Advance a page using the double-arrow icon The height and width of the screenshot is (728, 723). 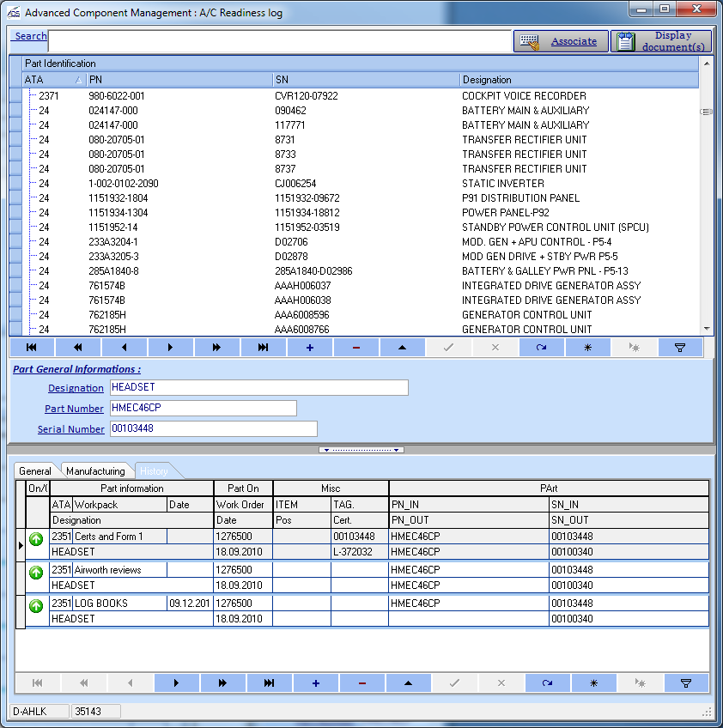[x=216, y=347]
